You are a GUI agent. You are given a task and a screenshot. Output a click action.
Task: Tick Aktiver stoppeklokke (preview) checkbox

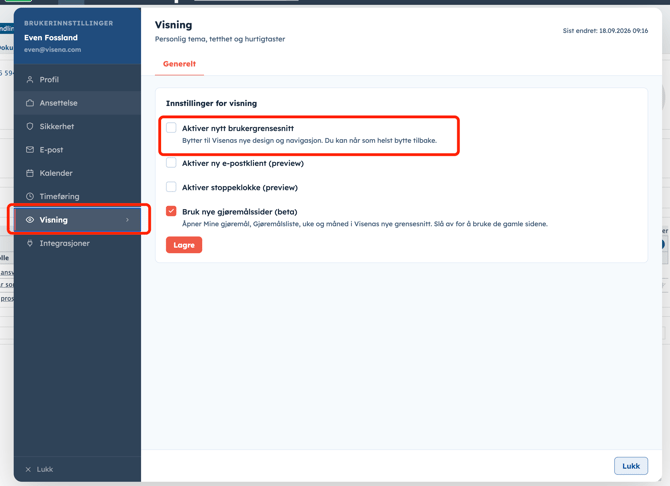tap(171, 187)
